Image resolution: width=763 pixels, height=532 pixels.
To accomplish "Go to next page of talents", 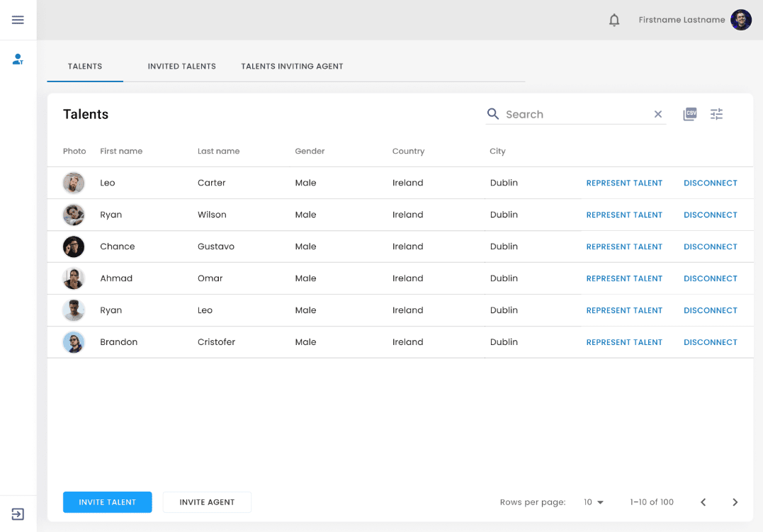I will point(735,502).
